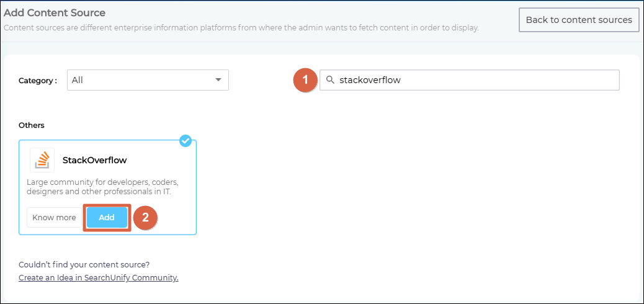Click the numbered step 1 callout marker
Image resolution: width=644 pixels, height=304 pixels.
click(305, 80)
